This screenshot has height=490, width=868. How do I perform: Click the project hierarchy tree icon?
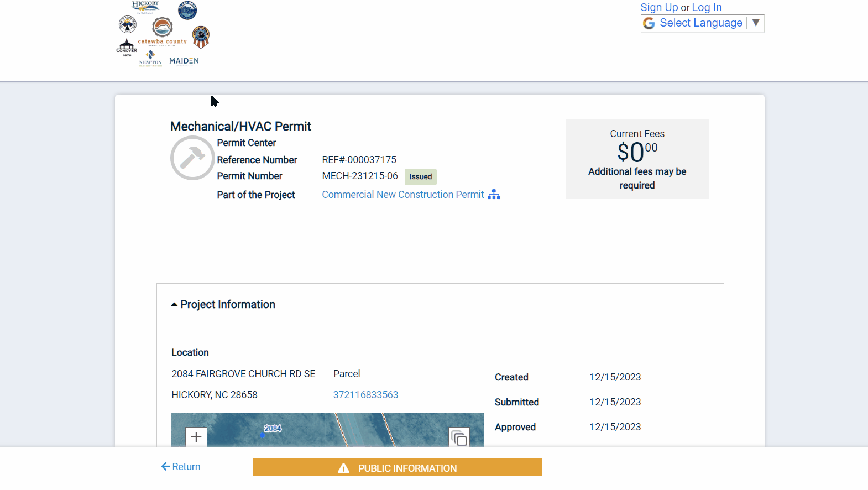point(494,195)
